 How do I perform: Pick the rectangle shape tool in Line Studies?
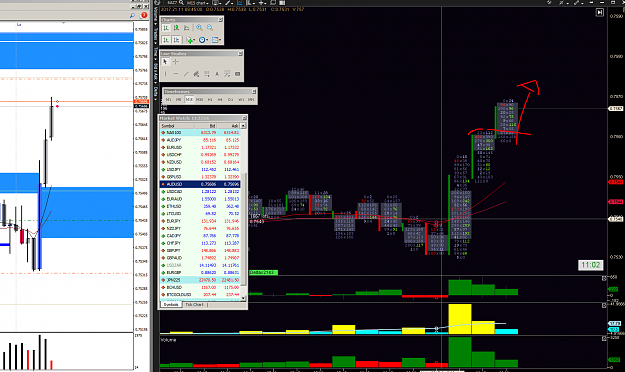(238, 74)
